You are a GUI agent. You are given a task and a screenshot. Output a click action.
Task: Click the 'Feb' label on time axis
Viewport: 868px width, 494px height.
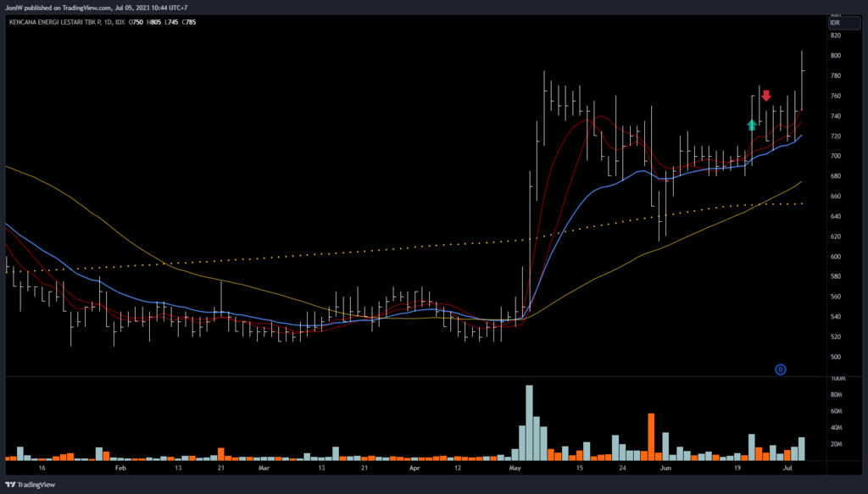[x=120, y=467]
